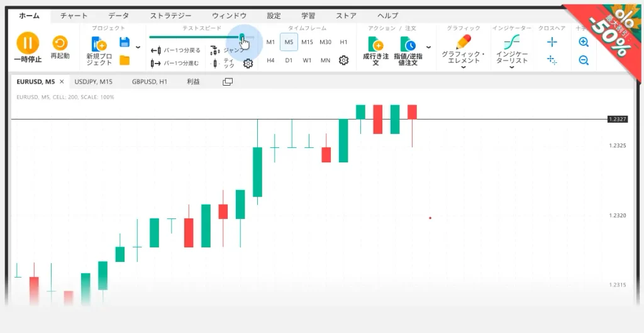The image size is (644, 333).
Task: Open the Data (データ) ribbon tab
Action: [x=119, y=16]
